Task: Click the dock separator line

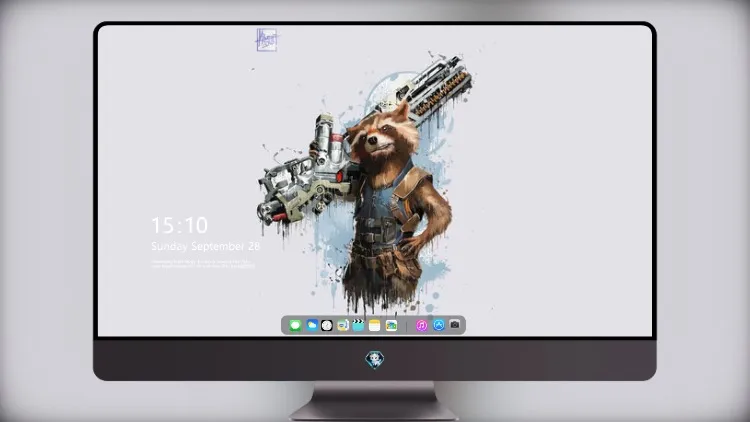Action: coord(407,326)
